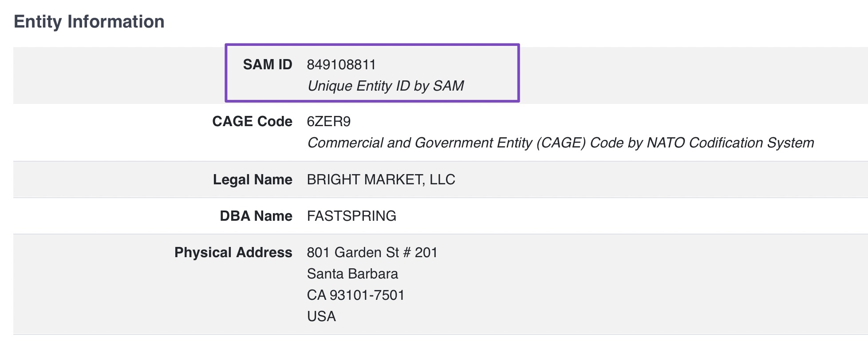868x342 pixels.
Task: Click the Legal Name table row
Action: [x=441, y=179]
